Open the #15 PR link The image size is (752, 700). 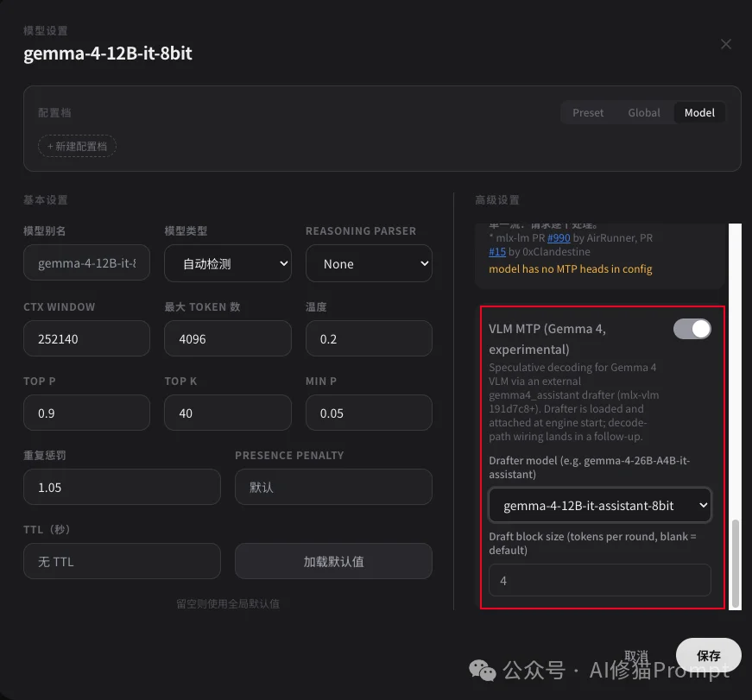pos(497,252)
